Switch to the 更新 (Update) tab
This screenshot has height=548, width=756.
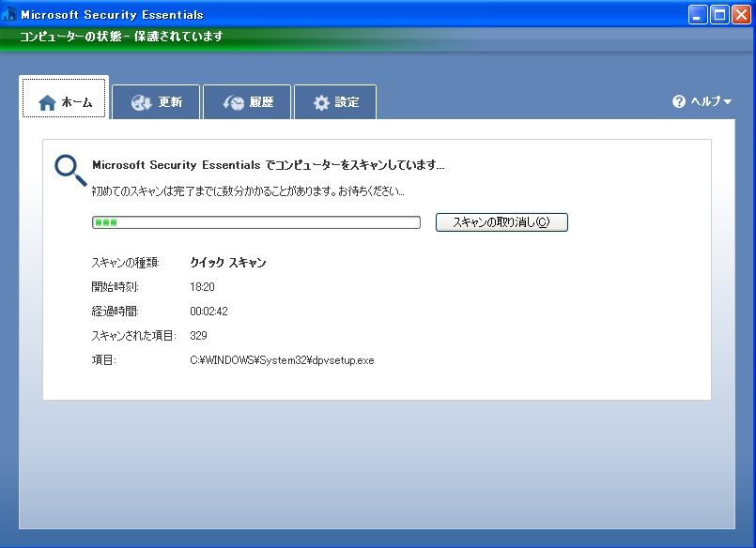[x=156, y=101]
